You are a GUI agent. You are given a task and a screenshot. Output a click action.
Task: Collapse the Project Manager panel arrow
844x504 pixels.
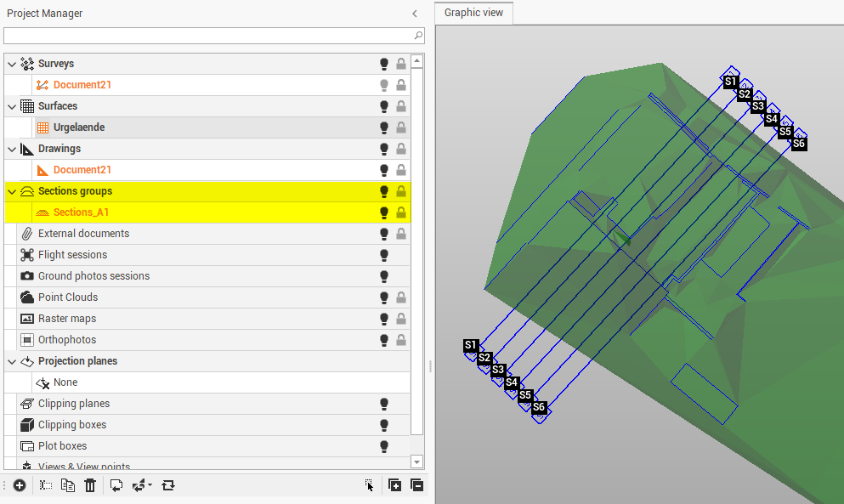point(415,14)
